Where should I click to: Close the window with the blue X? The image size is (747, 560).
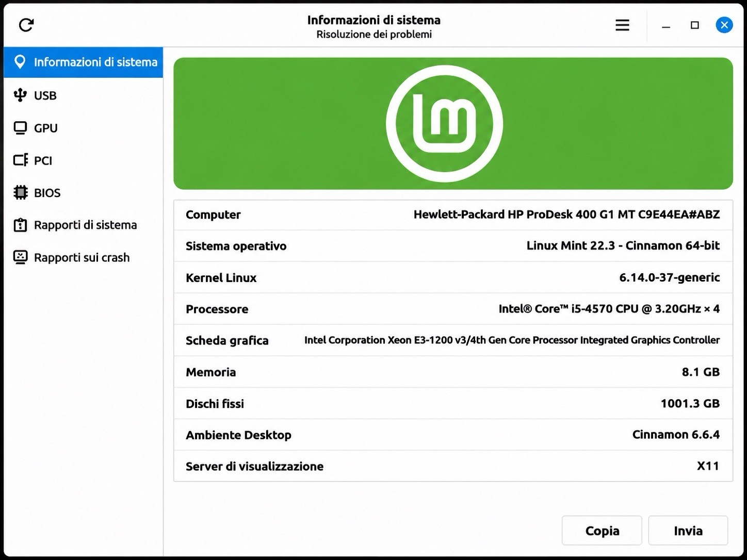pos(724,25)
